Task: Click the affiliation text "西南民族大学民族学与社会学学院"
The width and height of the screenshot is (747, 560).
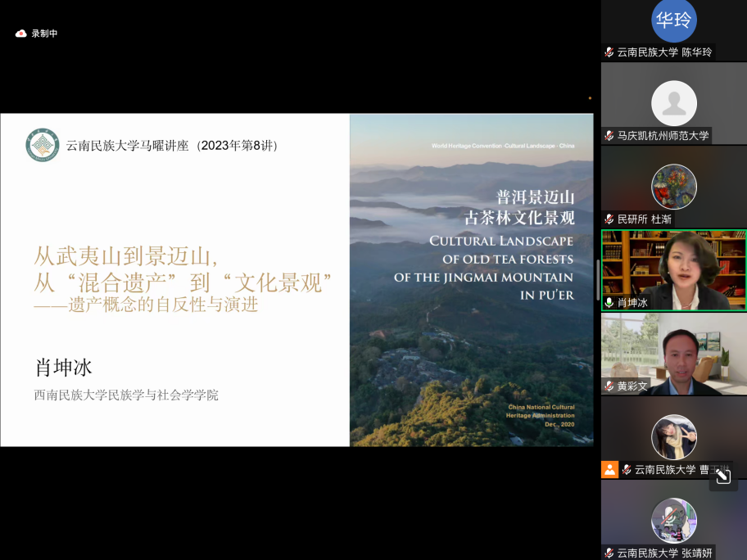Action: [x=126, y=395]
